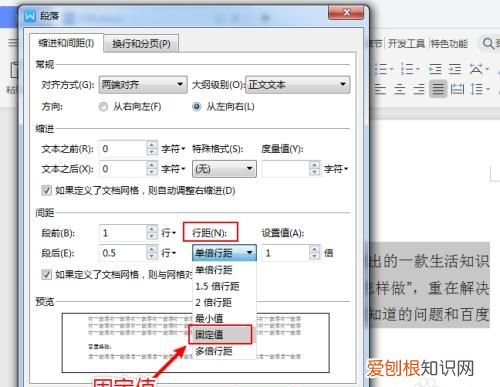Open the 大纲级别(O) dropdown
This screenshot has height=387, width=500.
tap(298, 85)
